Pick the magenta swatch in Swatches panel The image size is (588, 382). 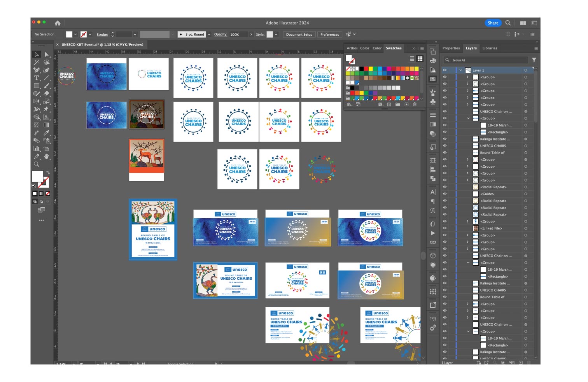[x=389, y=69]
